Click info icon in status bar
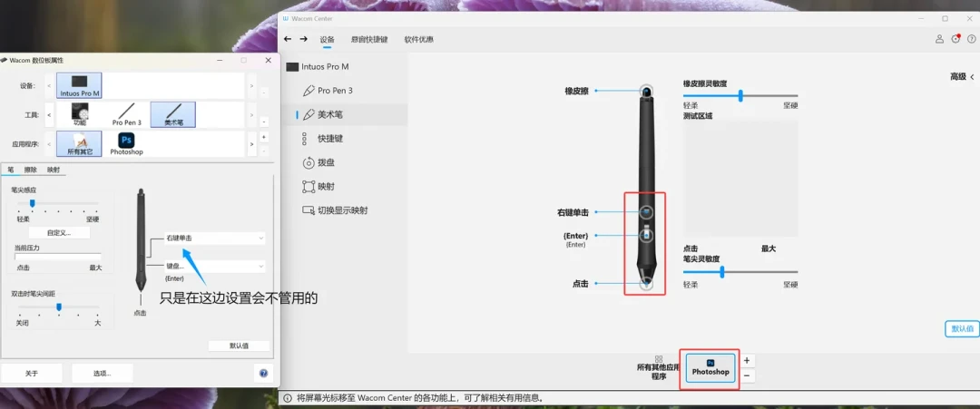Screen dimensions: 980x409 pyautogui.click(x=288, y=398)
